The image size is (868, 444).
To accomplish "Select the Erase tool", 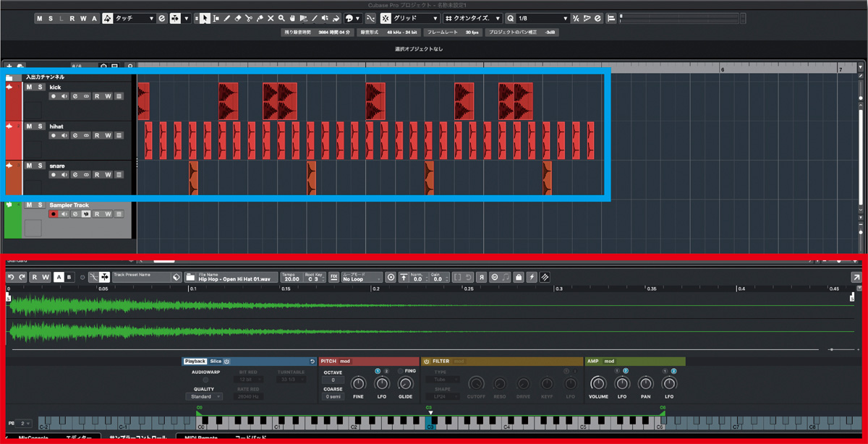I will tap(238, 18).
